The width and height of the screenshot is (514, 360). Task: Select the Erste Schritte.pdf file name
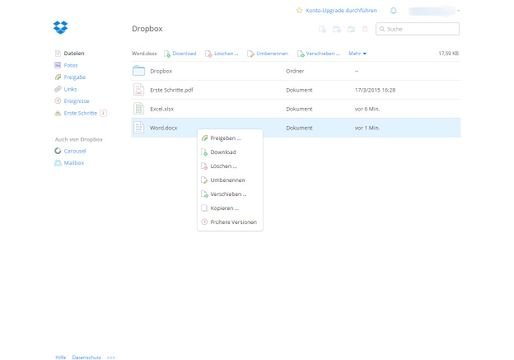pos(172,90)
